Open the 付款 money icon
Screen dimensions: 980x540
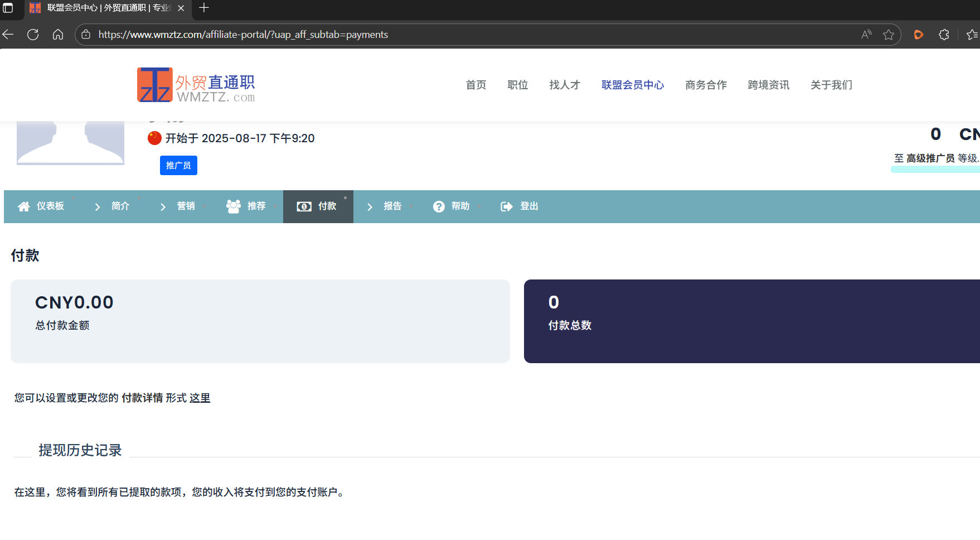(304, 206)
